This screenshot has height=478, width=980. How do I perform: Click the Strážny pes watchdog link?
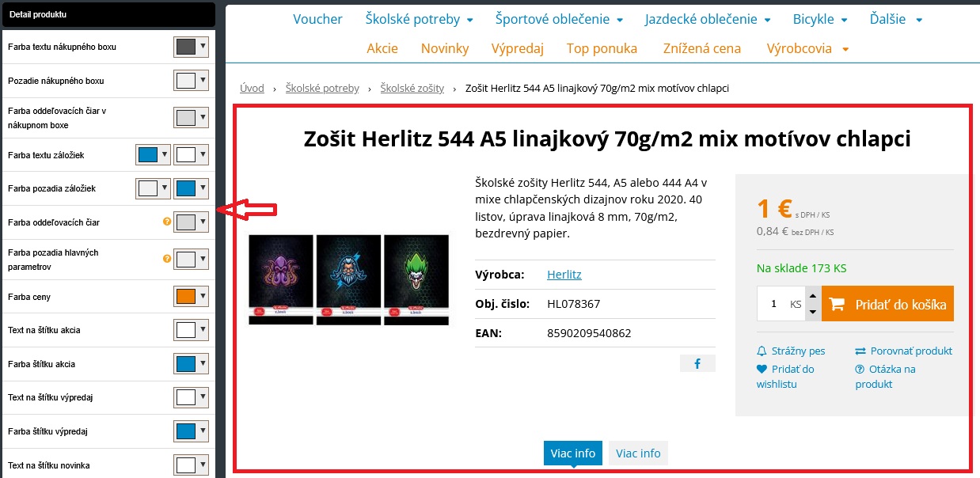pos(798,351)
